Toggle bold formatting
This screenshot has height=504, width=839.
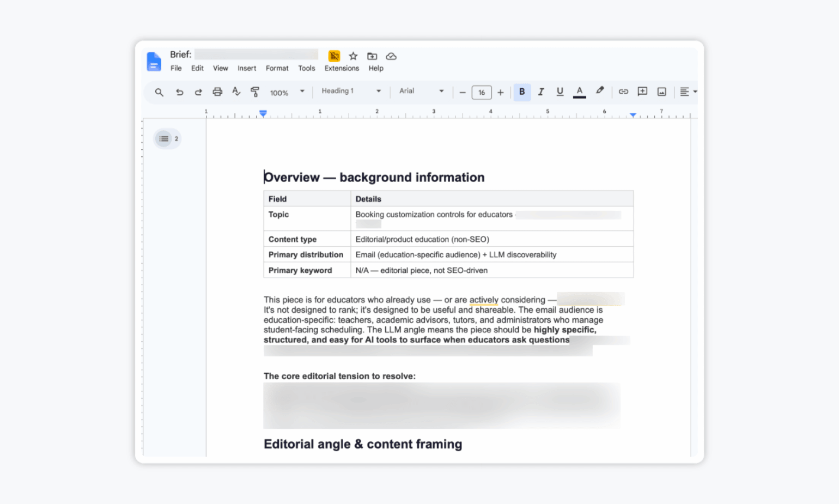pyautogui.click(x=522, y=92)
